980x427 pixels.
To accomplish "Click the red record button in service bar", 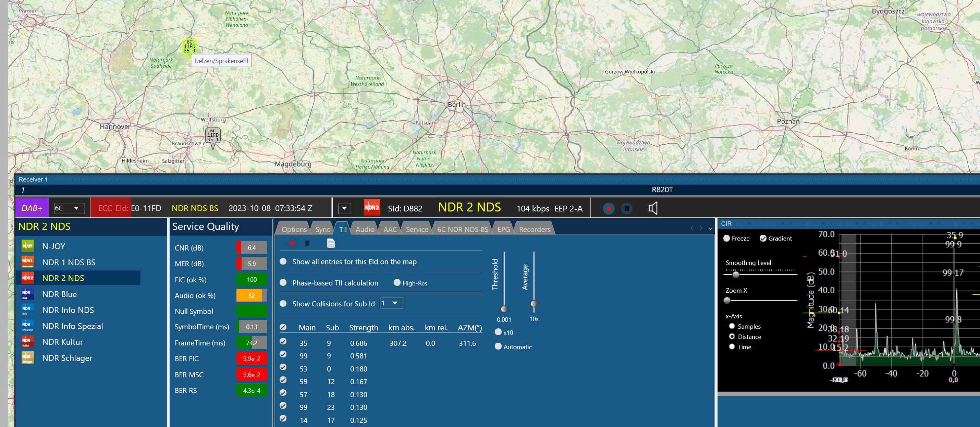I will click(609, 209).
